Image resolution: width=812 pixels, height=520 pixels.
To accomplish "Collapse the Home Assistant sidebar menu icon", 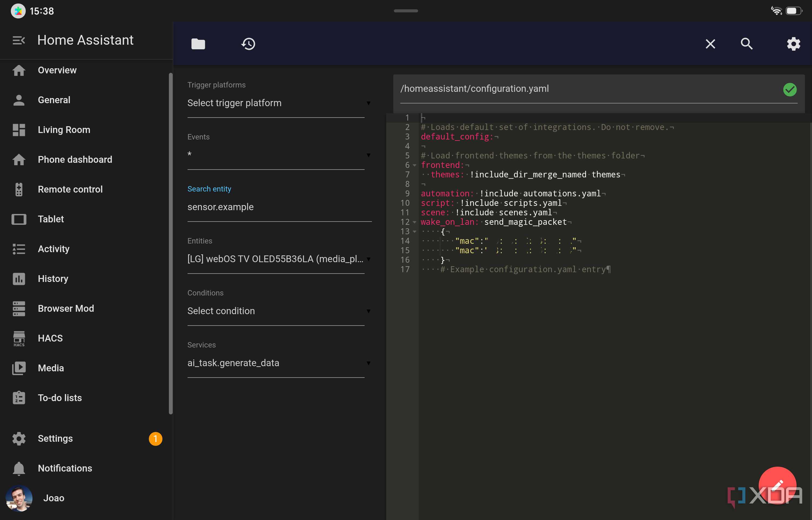I will pos(19,40).
